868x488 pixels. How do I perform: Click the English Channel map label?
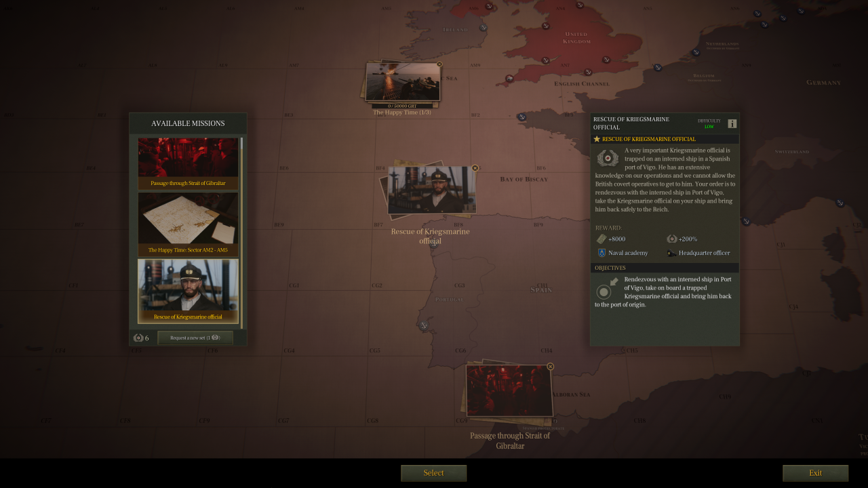click(581, 84)
